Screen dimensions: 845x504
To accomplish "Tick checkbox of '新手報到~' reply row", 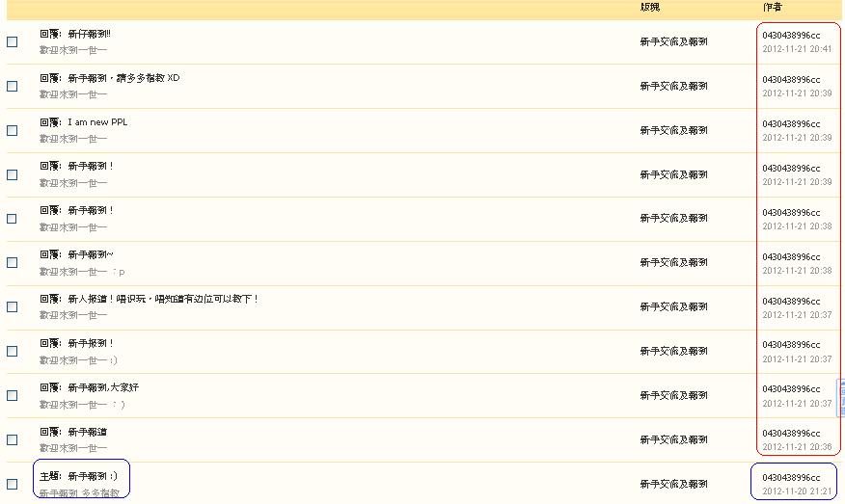I will (x=12, y=263).
